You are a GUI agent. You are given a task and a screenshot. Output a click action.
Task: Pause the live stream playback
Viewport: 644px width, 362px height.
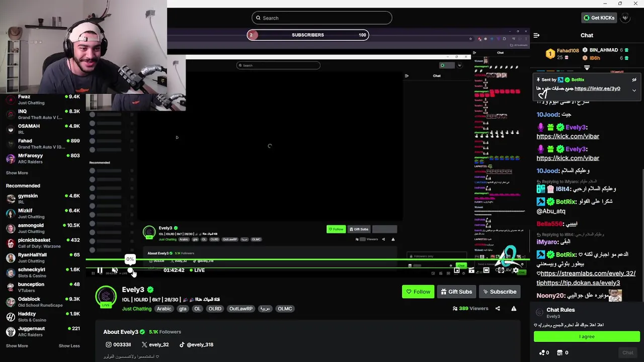point(100,270)
